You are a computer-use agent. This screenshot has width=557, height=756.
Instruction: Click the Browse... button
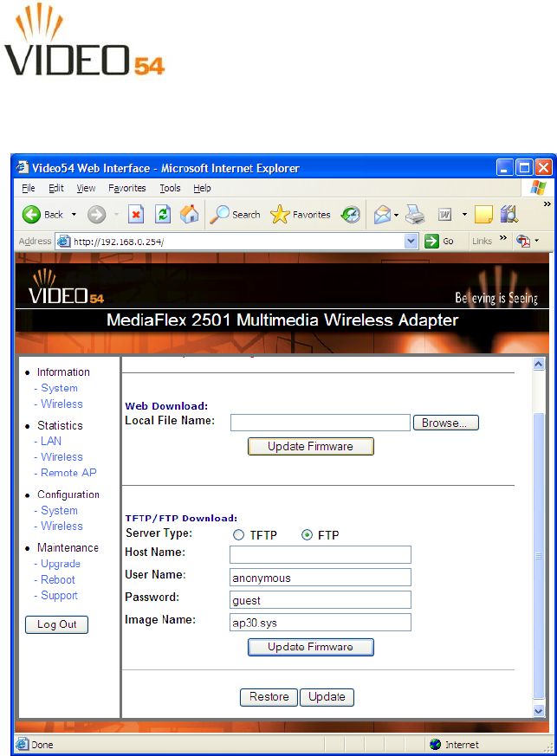point(446,423)
